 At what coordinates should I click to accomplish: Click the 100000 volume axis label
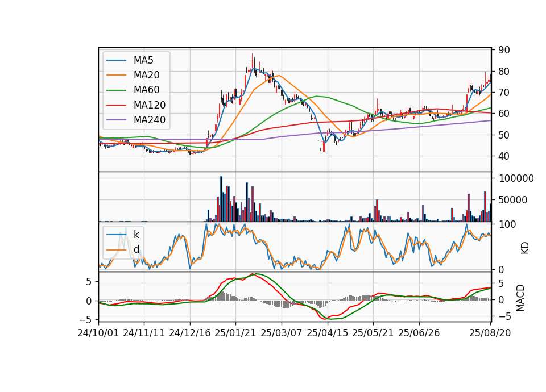tap(516, 178)
